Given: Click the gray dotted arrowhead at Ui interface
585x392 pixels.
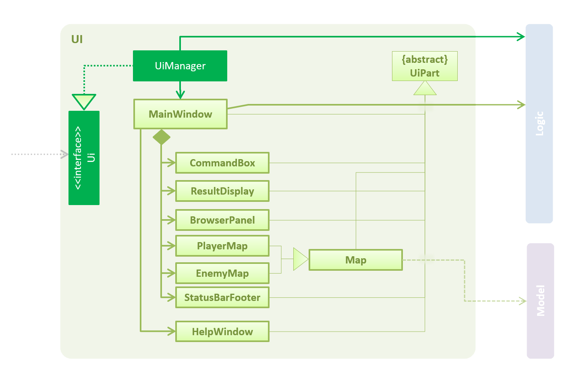Looking at the screenshot, I should tap(64, 154).
